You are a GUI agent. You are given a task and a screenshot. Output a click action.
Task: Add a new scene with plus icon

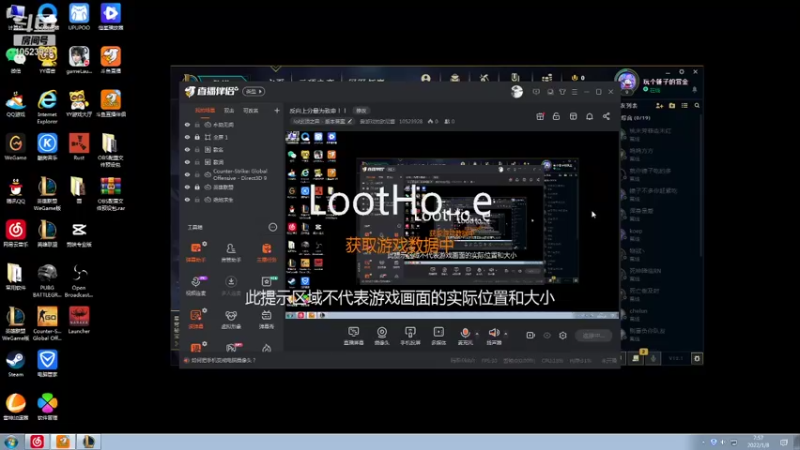coord(277,110)
